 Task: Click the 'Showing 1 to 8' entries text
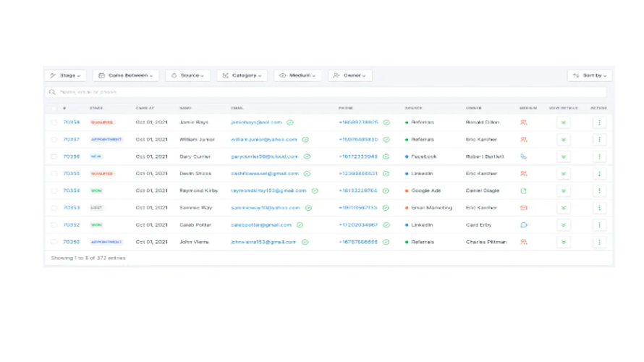[88, 258]
